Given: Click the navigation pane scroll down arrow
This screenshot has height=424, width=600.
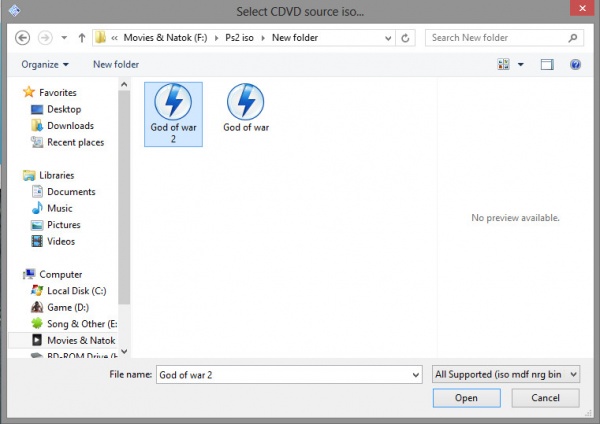Looking at the screenshot, I should coord(124,351).
